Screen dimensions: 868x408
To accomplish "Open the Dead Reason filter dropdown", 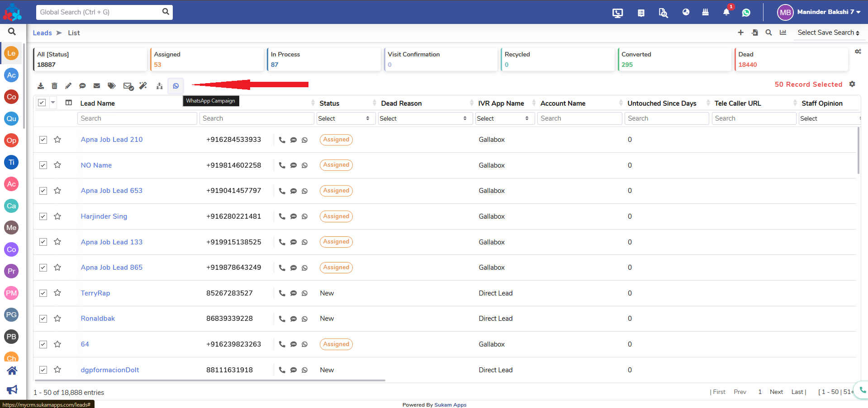I will 424,118.
